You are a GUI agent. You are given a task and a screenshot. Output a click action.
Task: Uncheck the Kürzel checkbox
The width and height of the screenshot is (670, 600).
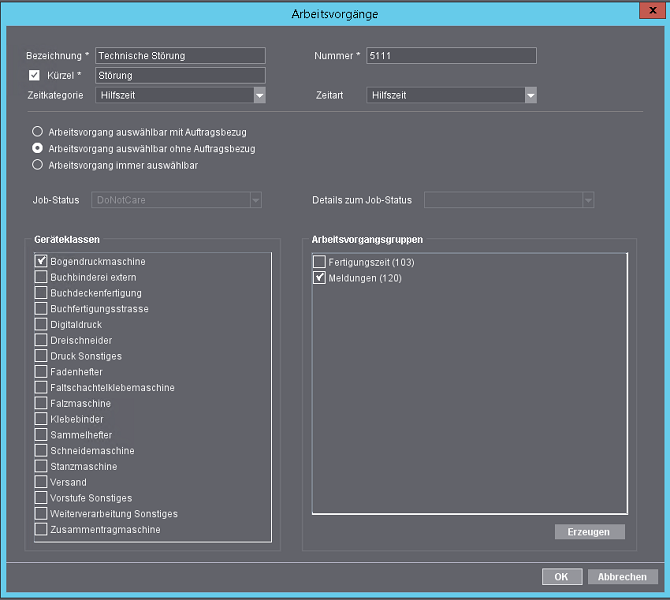(35, 75)
